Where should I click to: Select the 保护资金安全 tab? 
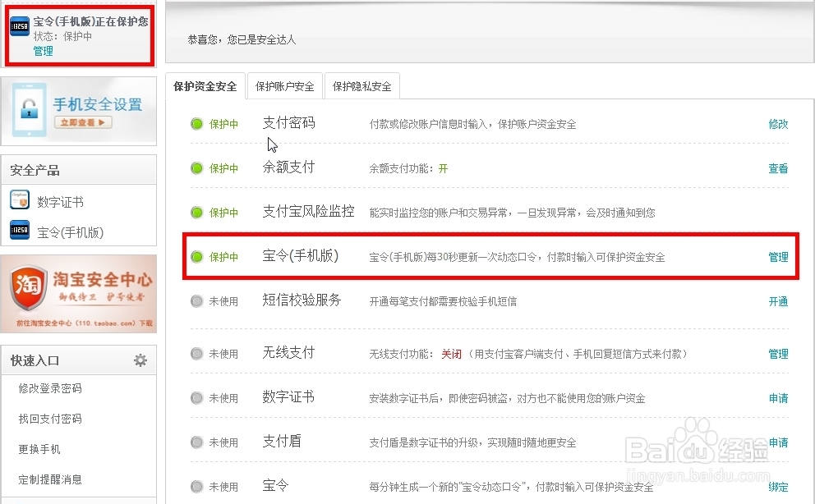coord(205,86)
